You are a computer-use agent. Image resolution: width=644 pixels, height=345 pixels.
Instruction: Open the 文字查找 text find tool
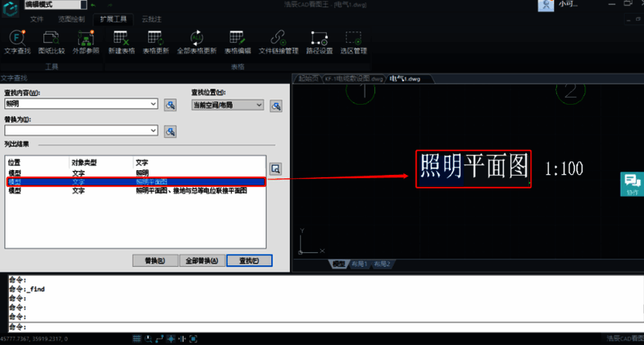pyautogui.click(x=17, y=43)
